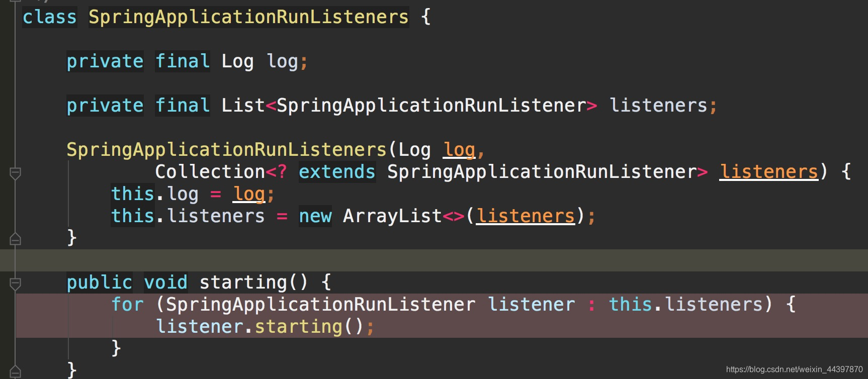Click 'final' on the List field declaration line
The width and height of the screenshot is (868, 379).
[182, 106]
